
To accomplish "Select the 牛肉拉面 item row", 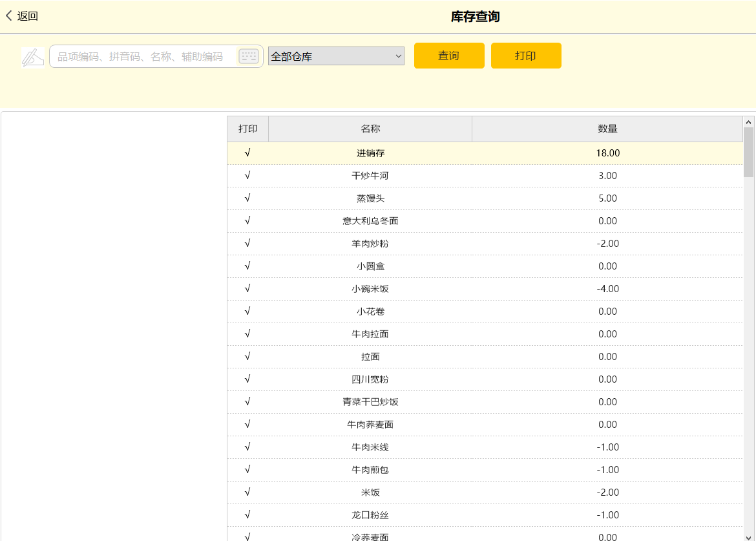I will pyautogui.click(x=370, y=334).
